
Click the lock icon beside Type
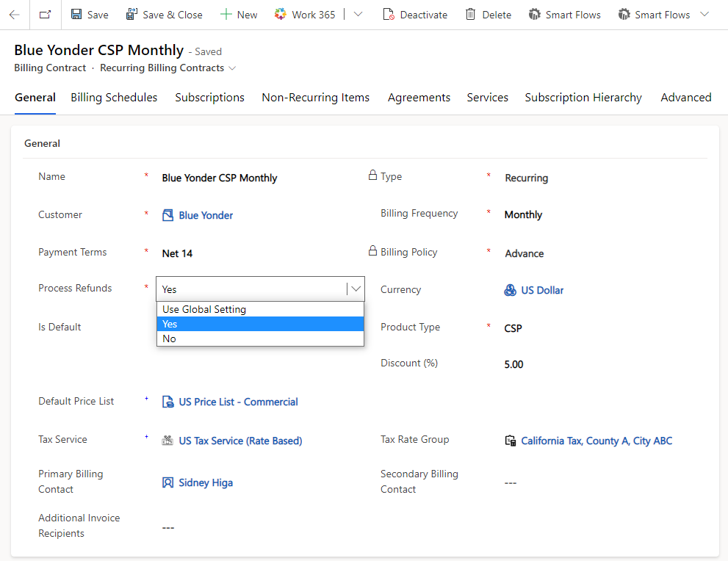click(x=372, y=175)
